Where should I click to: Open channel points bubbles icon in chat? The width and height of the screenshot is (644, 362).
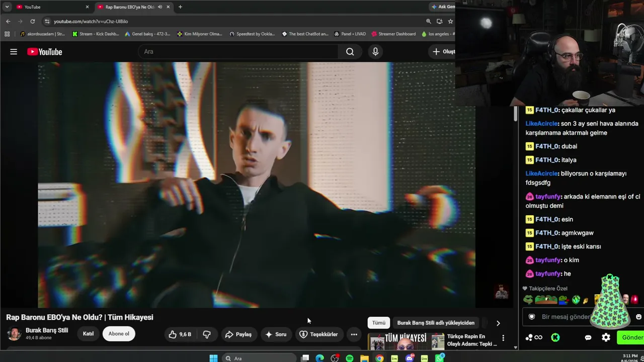pos(534,337)
